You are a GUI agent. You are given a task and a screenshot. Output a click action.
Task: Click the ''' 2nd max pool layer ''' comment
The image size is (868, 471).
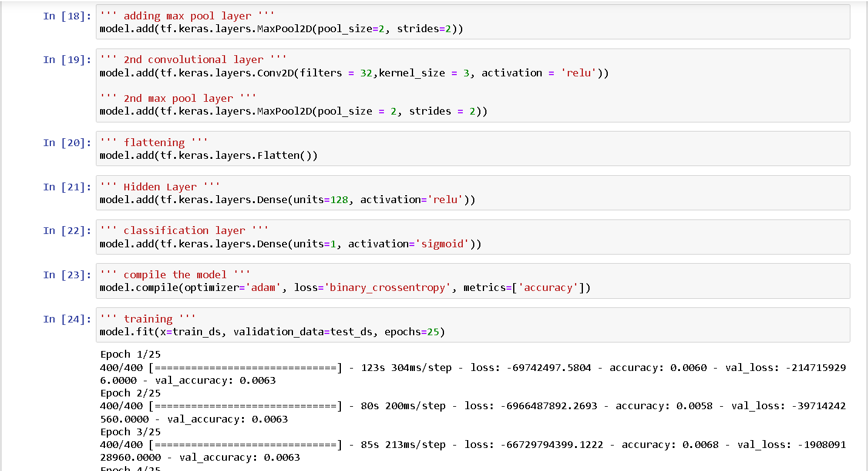click(x=178, y=99)
